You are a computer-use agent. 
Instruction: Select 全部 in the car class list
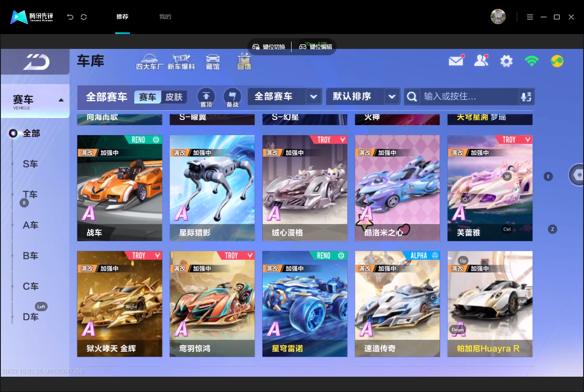[31, 134]
